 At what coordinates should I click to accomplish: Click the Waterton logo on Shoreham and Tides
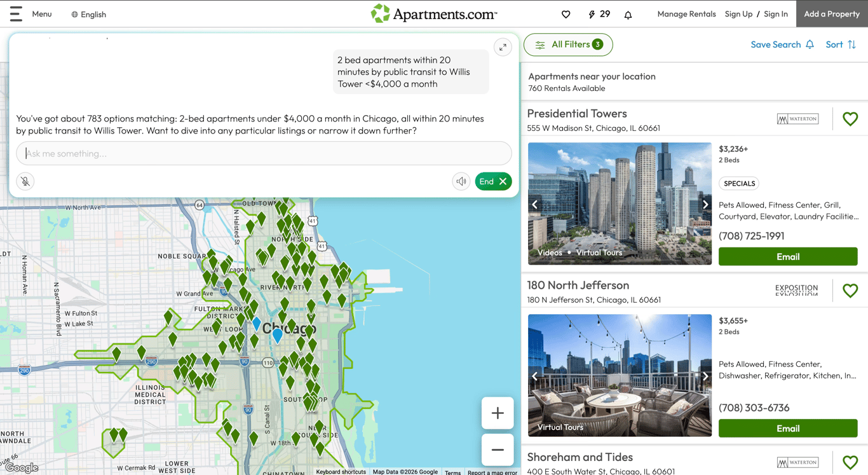click(x=797, y=462)
